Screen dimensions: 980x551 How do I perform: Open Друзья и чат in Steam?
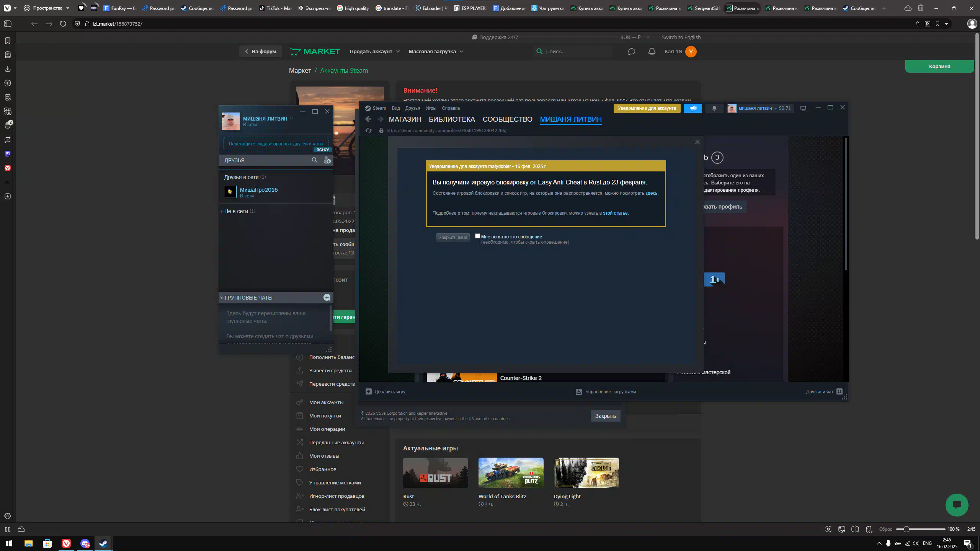tap(824, 391)
